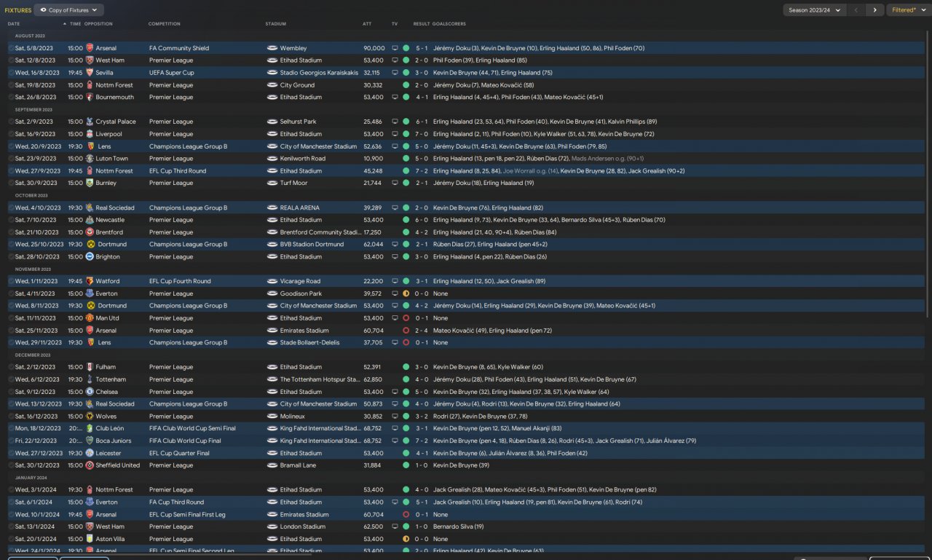
Task: Click the horizontal scrollbar under the fixtures list
Action: click(159, 554)
